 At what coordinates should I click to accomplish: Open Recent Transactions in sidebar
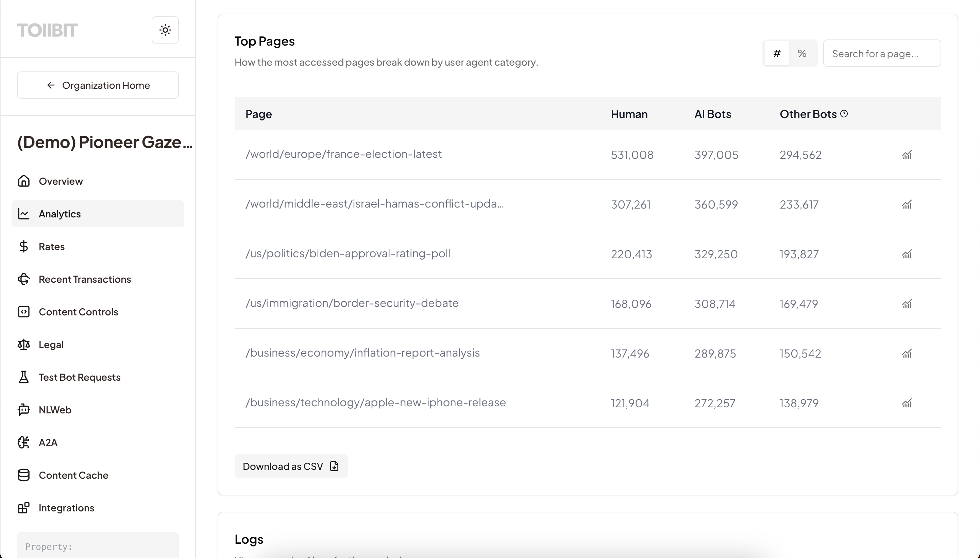[x=85, y=279]
